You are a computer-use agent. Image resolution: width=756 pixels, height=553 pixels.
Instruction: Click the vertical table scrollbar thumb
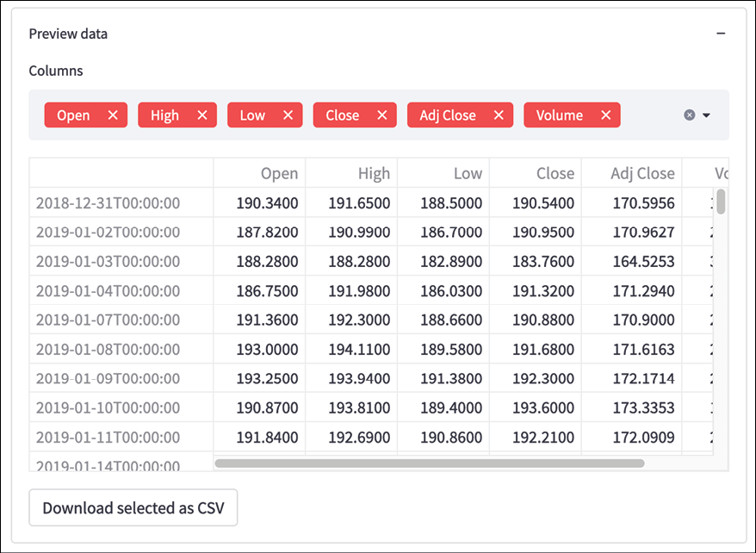click(x=721, y=202)
